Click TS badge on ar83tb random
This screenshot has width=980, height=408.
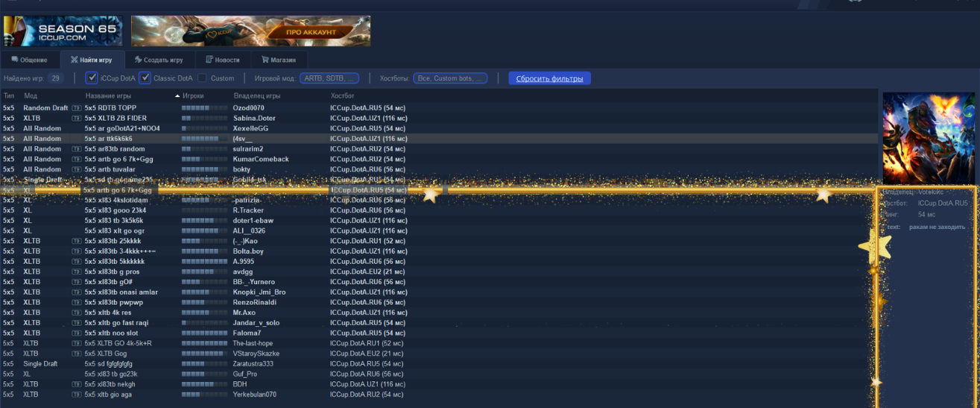[x=77, y=149]
